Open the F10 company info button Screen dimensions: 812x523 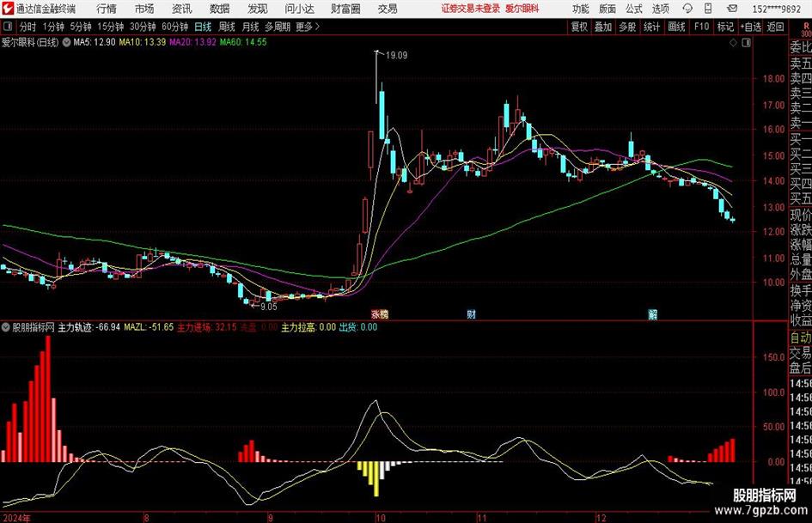pos(702,27)
